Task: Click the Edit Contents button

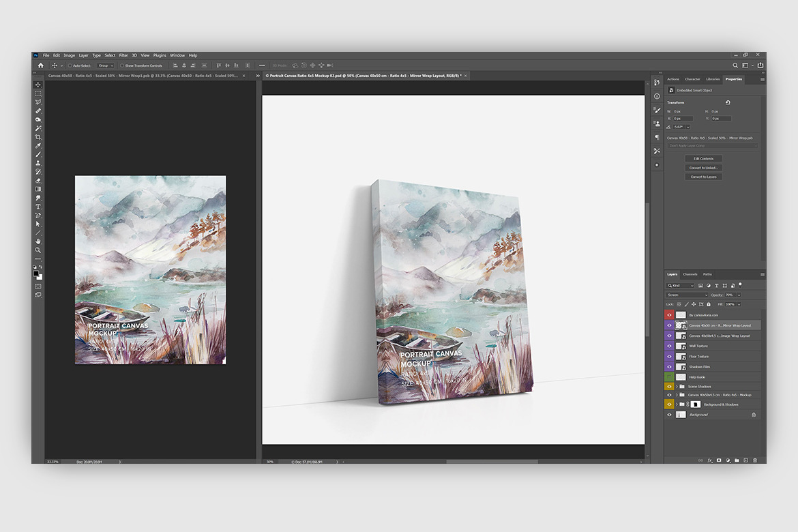Action: 703,158
